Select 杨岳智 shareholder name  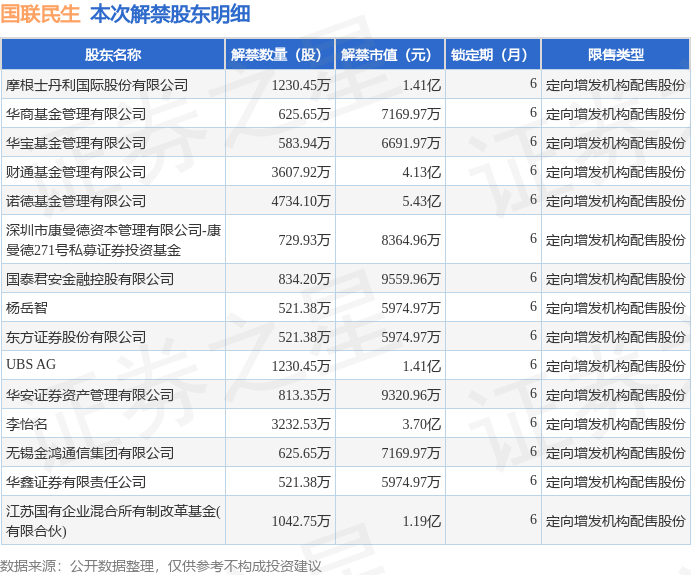pos(26,308)
